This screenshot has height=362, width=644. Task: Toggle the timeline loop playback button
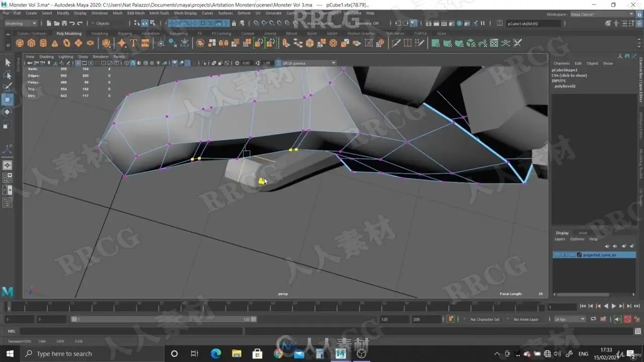tap(593, 319)
